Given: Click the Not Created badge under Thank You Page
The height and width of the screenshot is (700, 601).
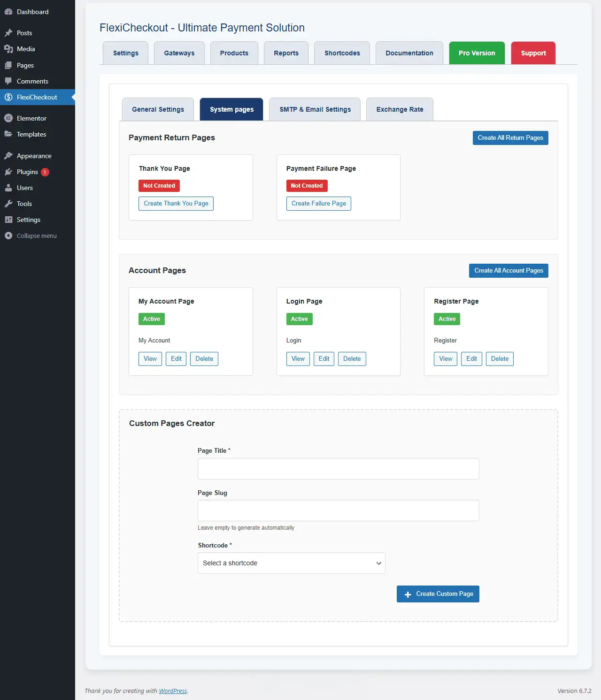Looking at the screenshot, I should point(159,186).
